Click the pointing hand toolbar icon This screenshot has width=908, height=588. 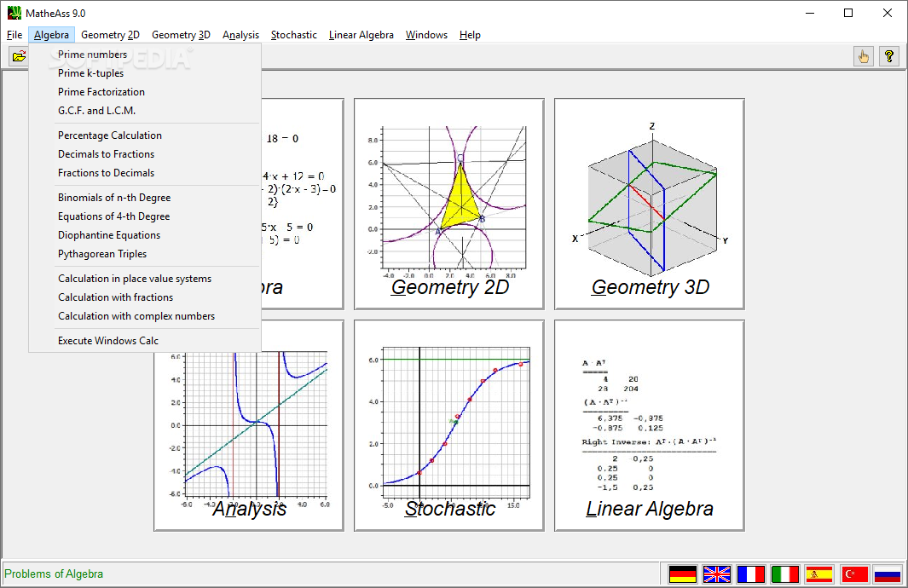(x=864, y=56)
